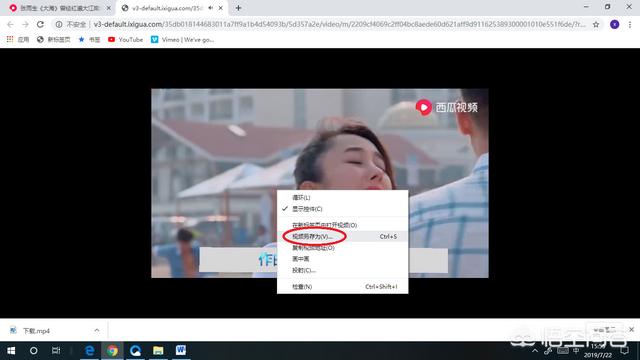Reload the page with the refresh icon
The height and width of the screenshot is (360, 640).
click(x=40, y=24)
